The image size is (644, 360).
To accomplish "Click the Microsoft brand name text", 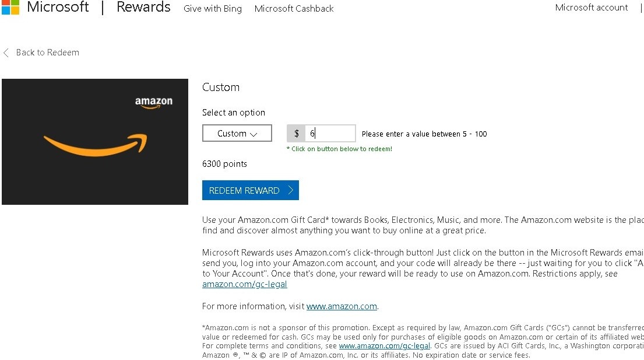I will pos(58,7).
